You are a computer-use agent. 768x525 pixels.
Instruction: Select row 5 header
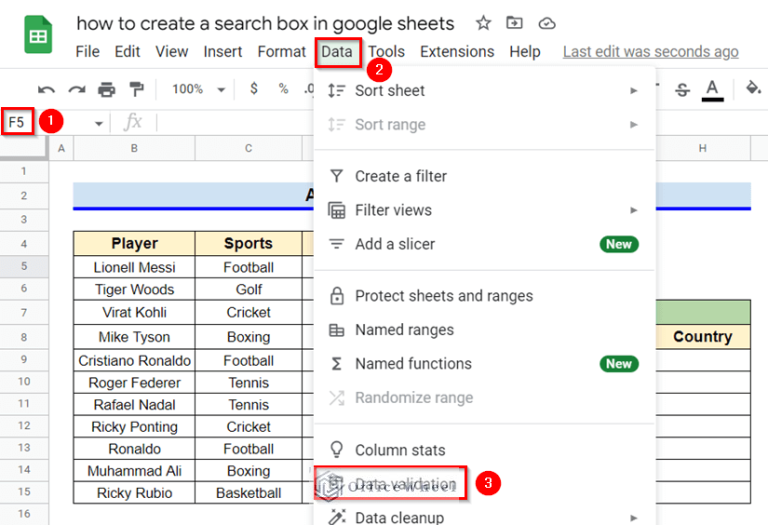(24, 266)
